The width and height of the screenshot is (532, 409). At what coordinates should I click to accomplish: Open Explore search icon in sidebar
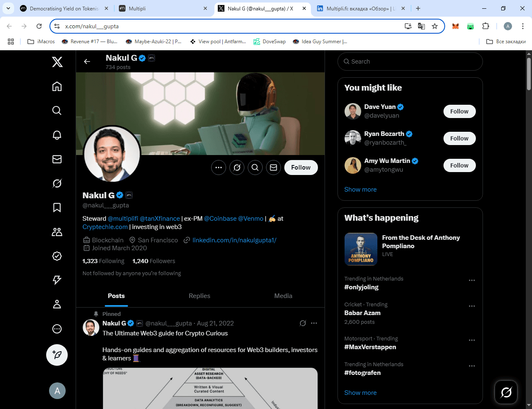click(x=57, y=110)
